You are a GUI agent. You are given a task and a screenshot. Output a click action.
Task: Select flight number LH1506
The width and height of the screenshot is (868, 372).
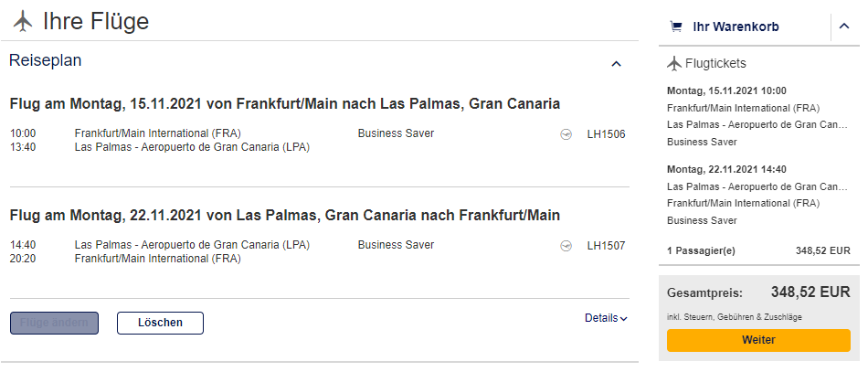(x=606, y=134)
